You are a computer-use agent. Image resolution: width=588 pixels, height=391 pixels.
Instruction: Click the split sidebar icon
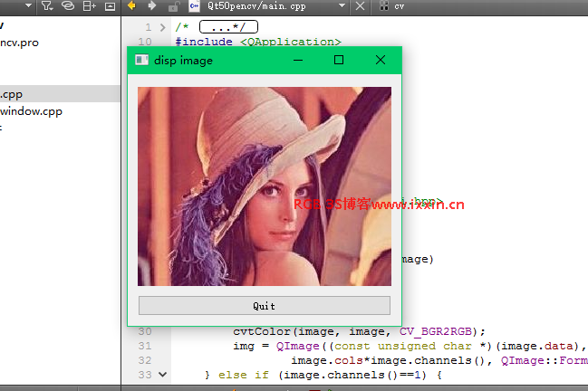pyautogui.click(x=90, y=6)
